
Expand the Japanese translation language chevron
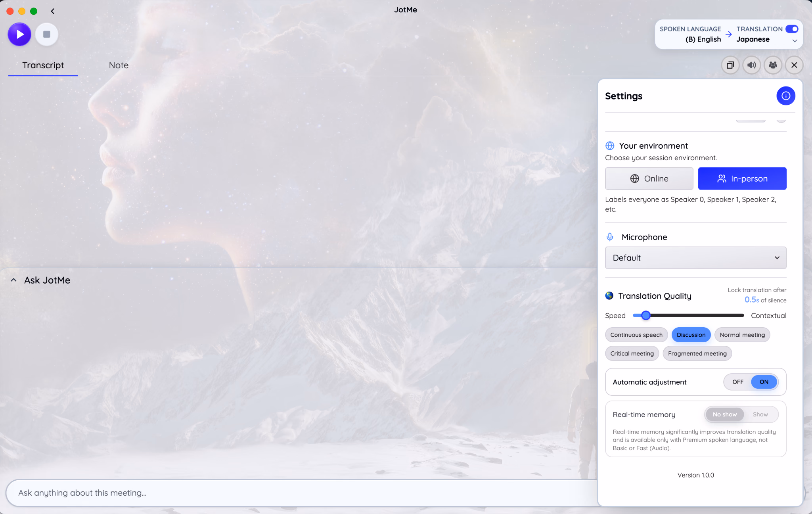pyautogui.click(x=795, y=40)
